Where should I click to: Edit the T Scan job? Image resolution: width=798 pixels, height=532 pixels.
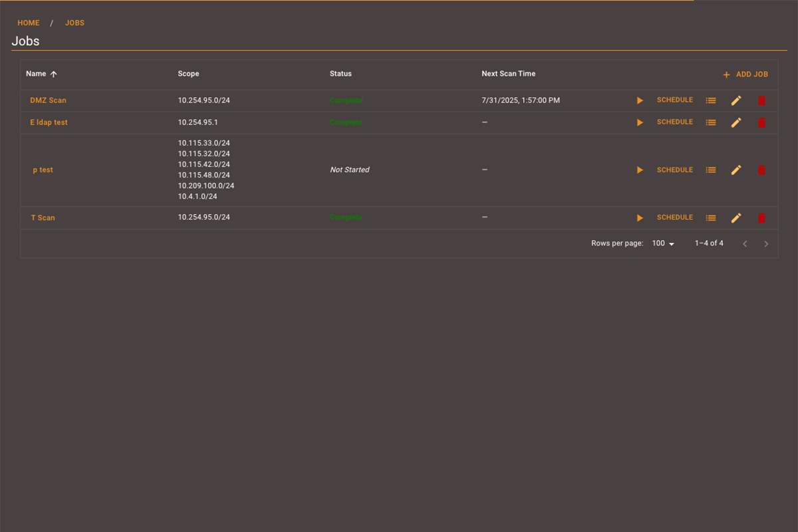tap(736, 218)
